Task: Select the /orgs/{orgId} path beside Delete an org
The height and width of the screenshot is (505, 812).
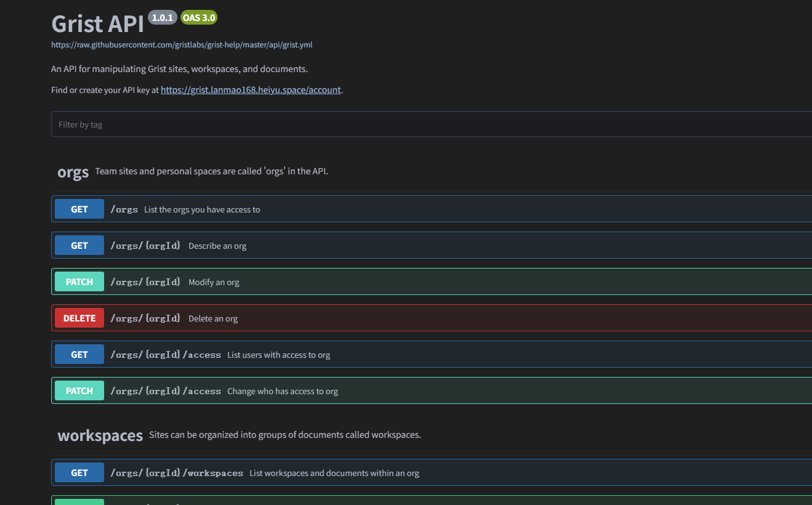Action: point(145,318)
